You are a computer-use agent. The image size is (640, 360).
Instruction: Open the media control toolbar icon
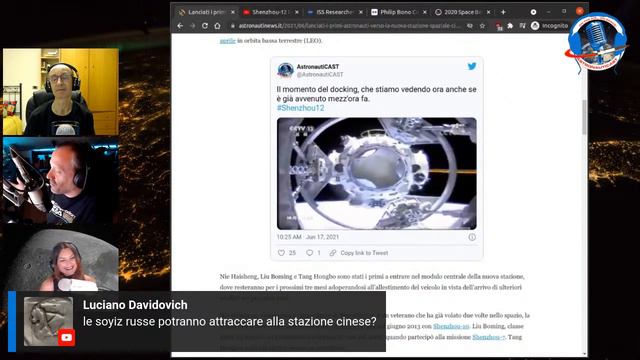[522, 26]
